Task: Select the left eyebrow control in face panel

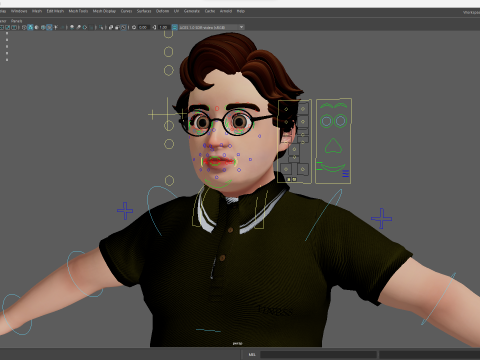Action: (x=326, y=106)
